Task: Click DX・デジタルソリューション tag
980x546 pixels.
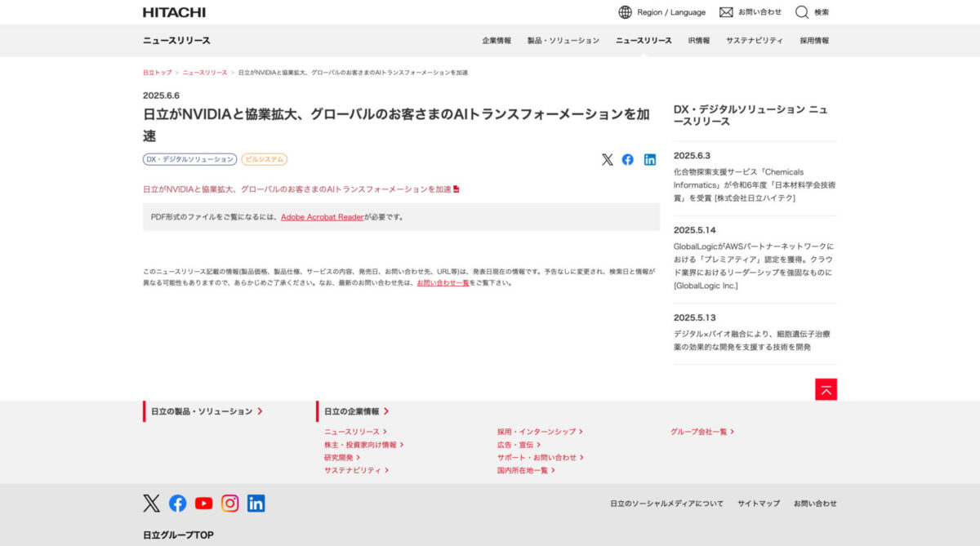Action: (x=190, y=160)
